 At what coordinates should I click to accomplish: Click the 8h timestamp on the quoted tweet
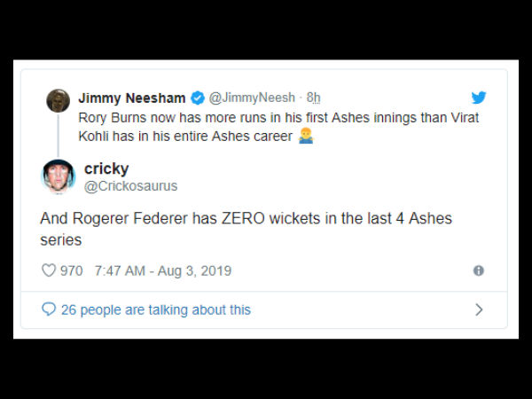(x=313, y=98)
